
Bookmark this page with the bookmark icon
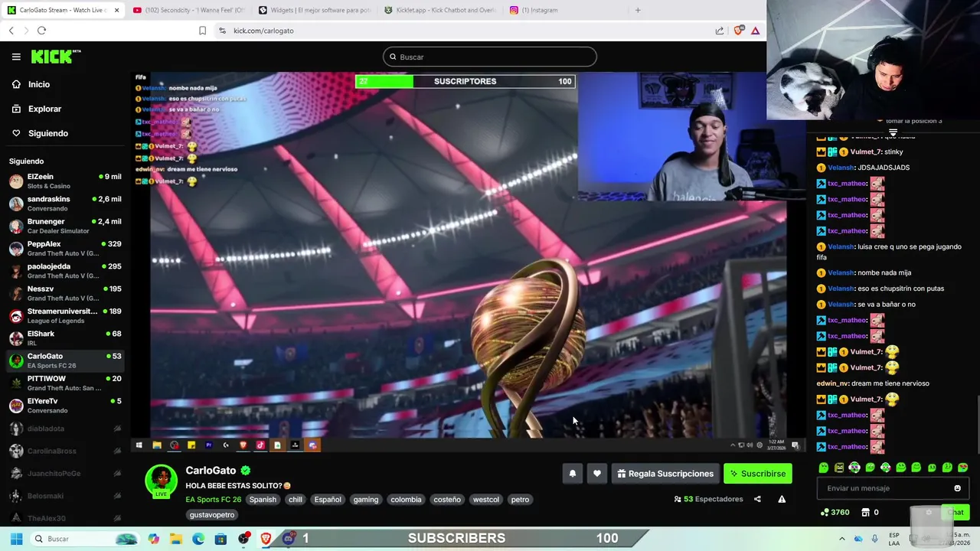click(202, 31)
